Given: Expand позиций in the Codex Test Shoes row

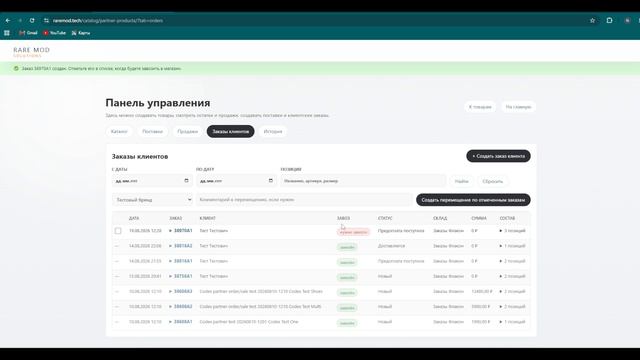Looking at the screenshot, I should (512, 291).
